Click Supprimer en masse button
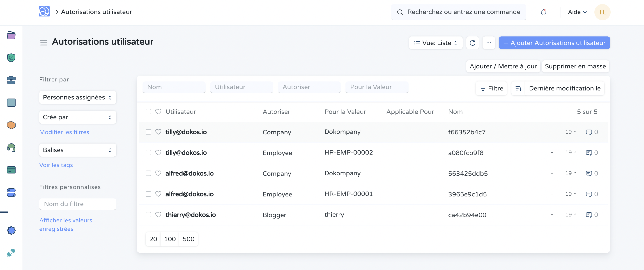 (575, 66)
